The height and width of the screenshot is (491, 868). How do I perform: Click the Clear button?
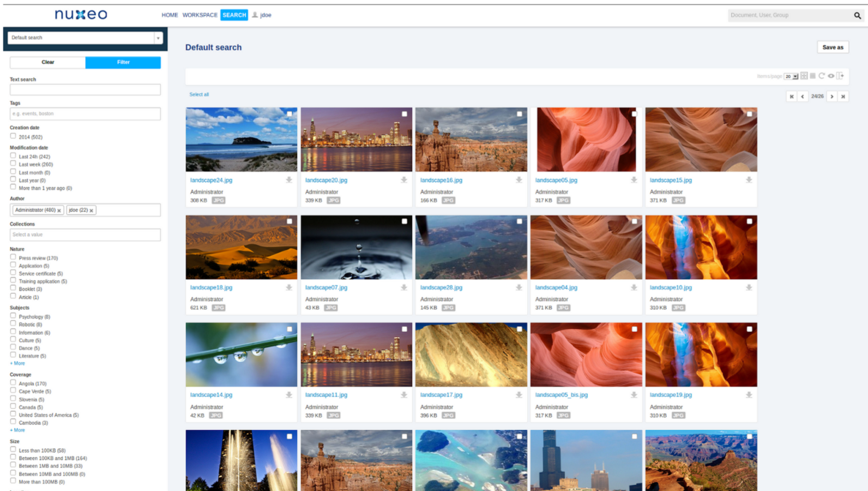pyautogui.click(x=48, y=62)
